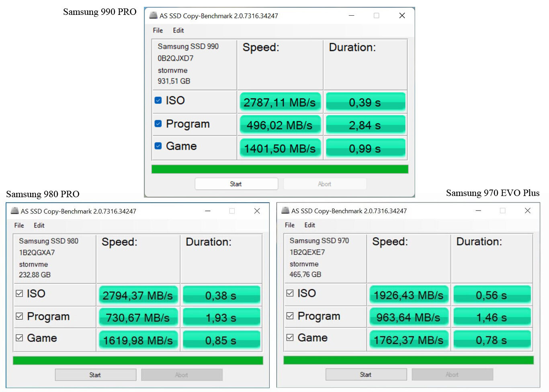Click the AS SSD app icon in the 990 PRO window
The height and width of the screenshot is (392, 549).
pos(153,15)
